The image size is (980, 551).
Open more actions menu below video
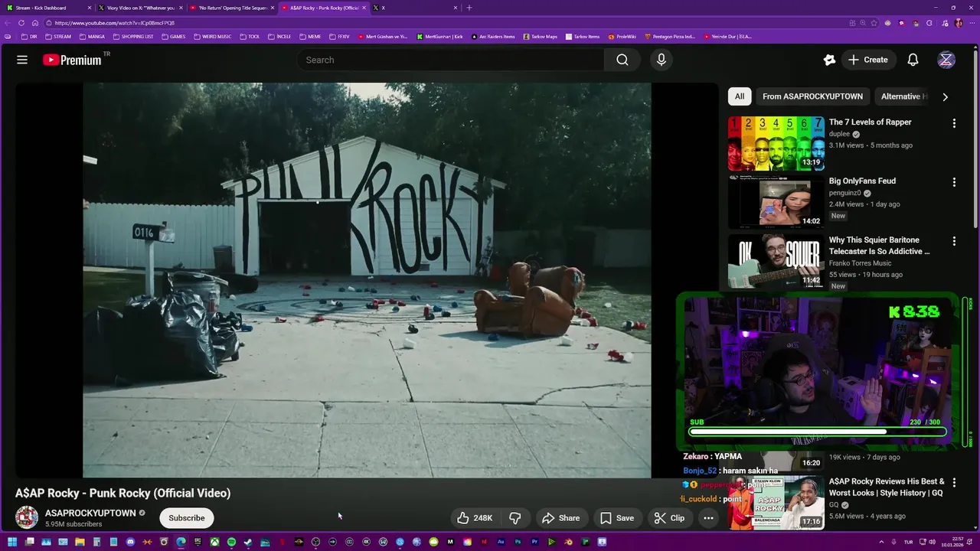pyautogui.click(x=708, y=518)
